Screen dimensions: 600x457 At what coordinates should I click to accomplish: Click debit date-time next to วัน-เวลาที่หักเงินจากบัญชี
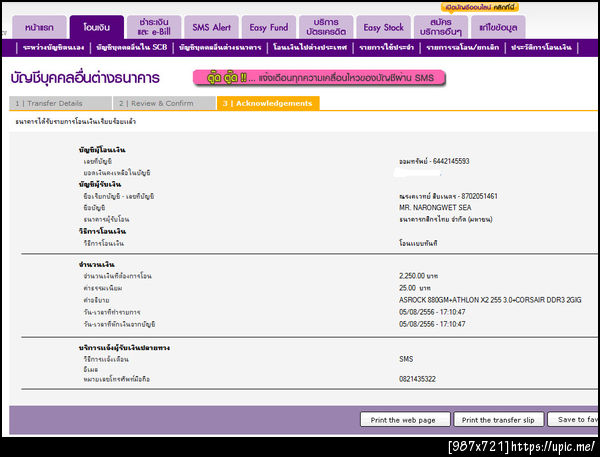(432, 324)
